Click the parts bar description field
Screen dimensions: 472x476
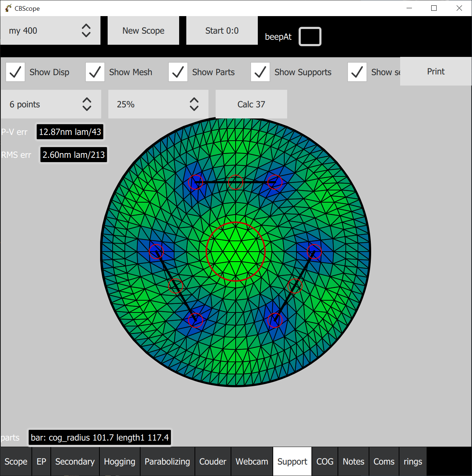click(100, 437)
